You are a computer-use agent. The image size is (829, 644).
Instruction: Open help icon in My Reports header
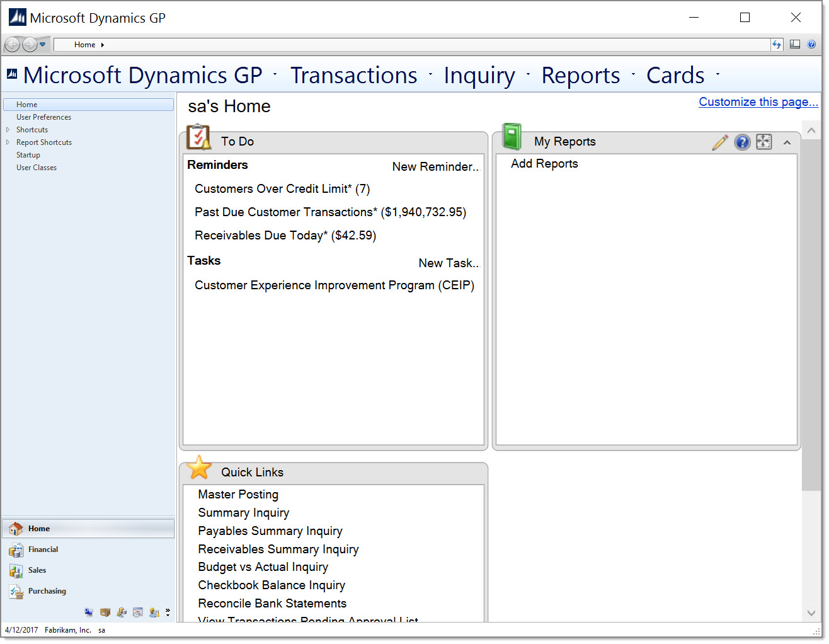pos(743,142)
